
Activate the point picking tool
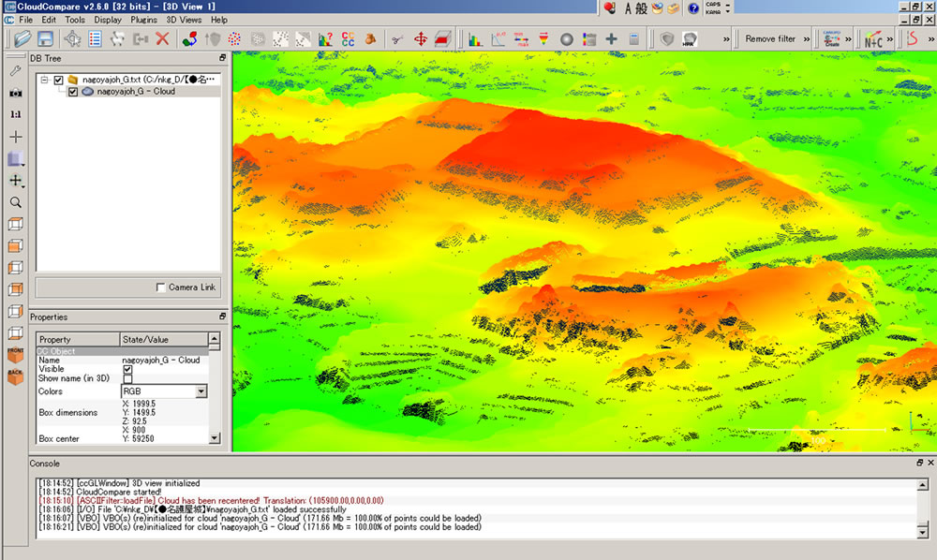[72, 39]
